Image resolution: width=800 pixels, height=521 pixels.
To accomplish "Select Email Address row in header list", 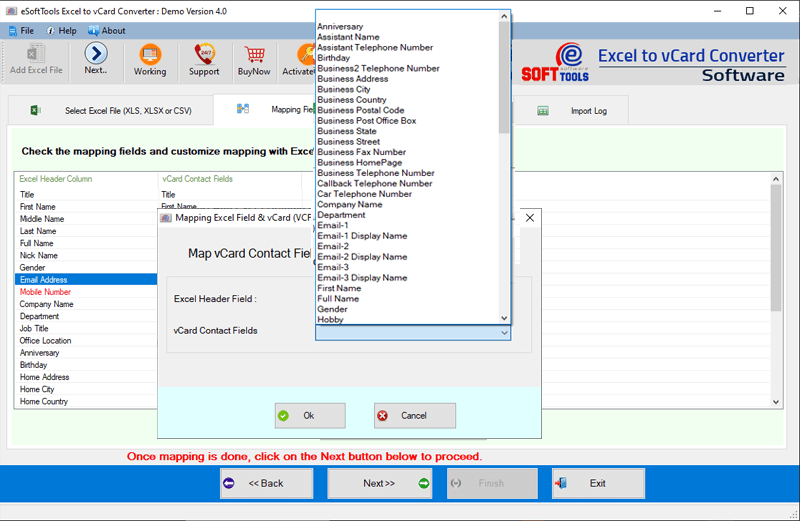I will (x=86, y=280).
